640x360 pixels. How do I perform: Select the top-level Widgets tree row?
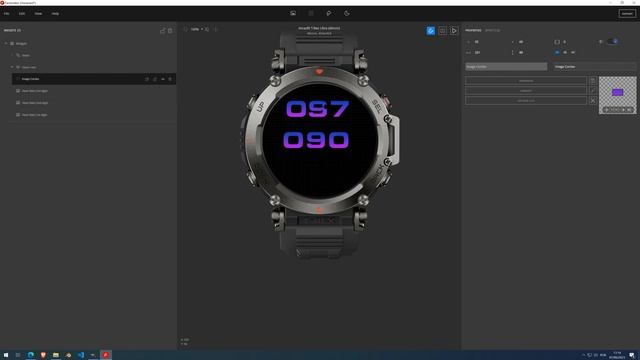pos(90,43)
